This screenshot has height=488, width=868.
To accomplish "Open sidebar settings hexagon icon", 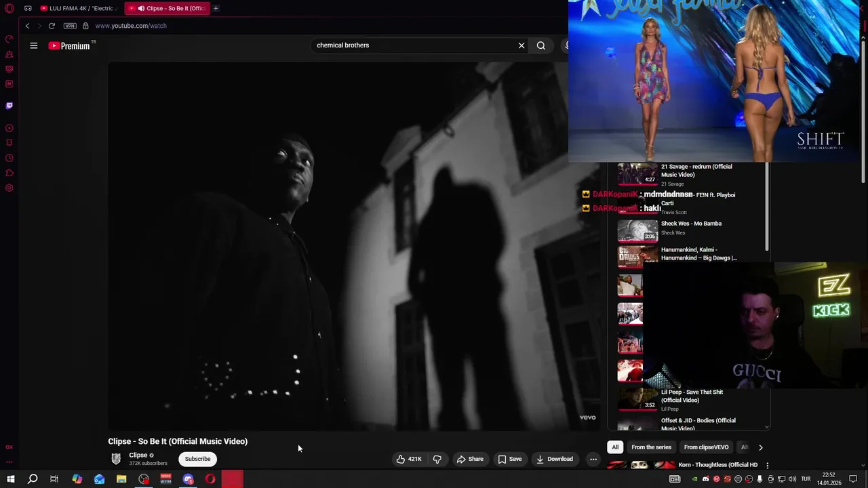I will (x=9, y=188).
